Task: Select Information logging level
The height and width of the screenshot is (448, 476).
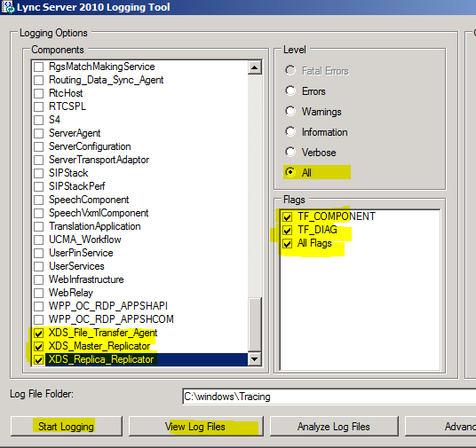Action: click(x=290, y=131)
